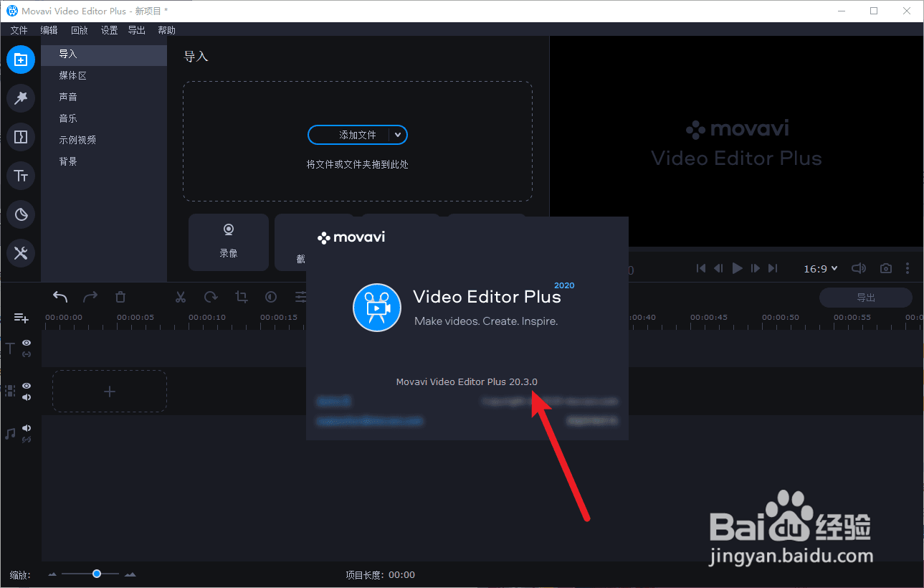This screenshot has width=924, height=588.
Task: Open the 设置 menu
Action: point(109,30)
